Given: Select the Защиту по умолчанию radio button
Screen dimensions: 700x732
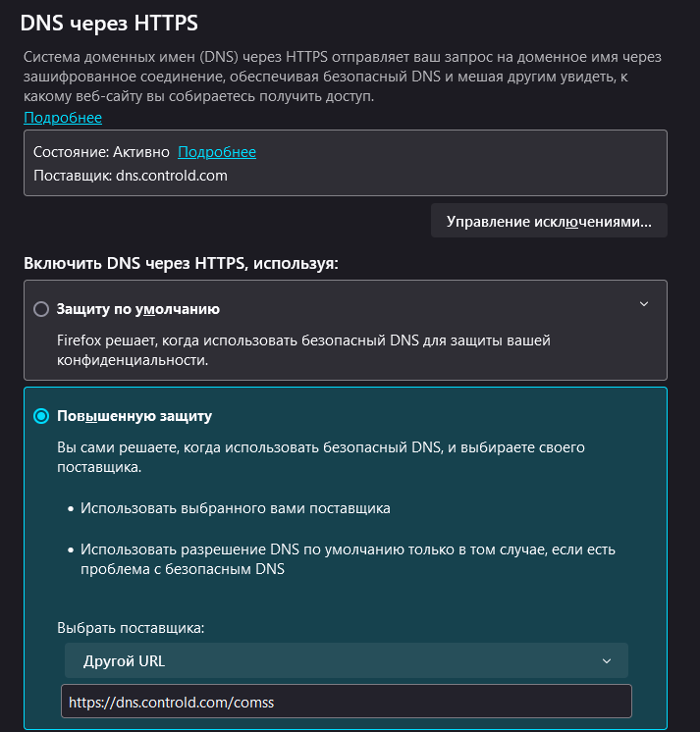Looking at the screenshot, I should pos(41,309).
